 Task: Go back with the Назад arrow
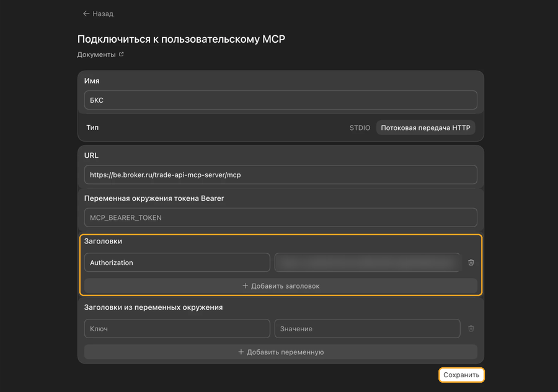click(x=86, y=14)
